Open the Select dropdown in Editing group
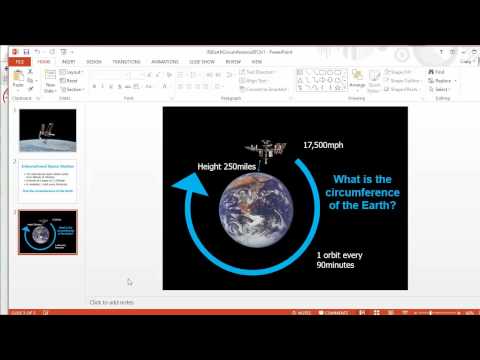The image size is (480, 360). 440,89
